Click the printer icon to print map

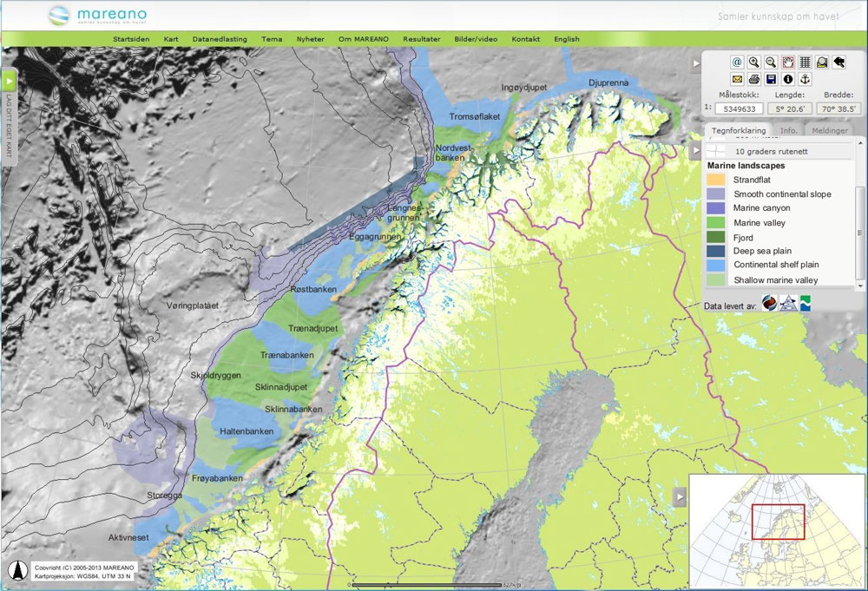point(754,80)
